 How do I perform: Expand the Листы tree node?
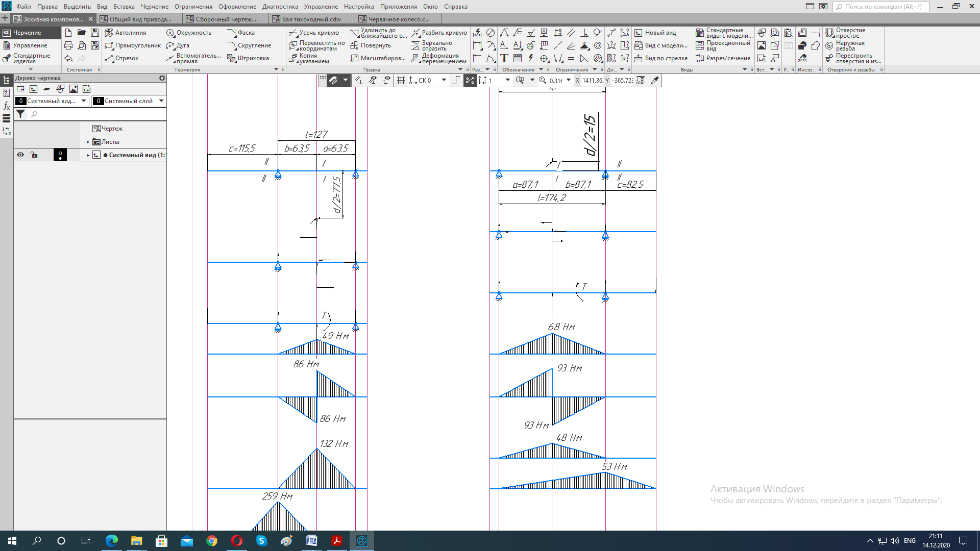(x=88, y=142)
